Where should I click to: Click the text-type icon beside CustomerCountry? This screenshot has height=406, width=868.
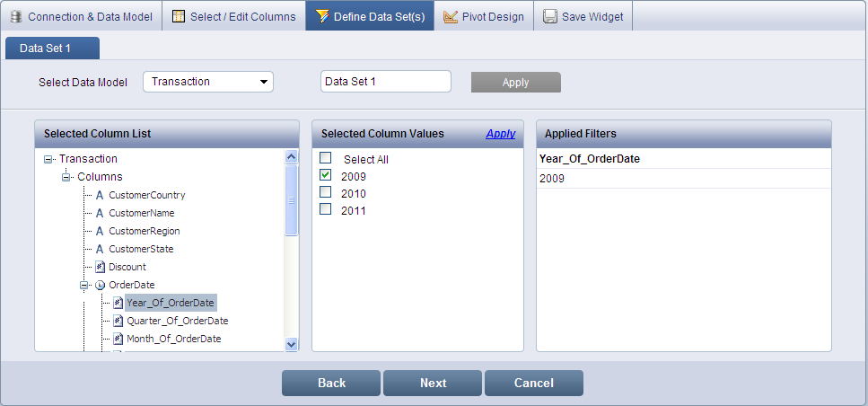click(100, 195)
